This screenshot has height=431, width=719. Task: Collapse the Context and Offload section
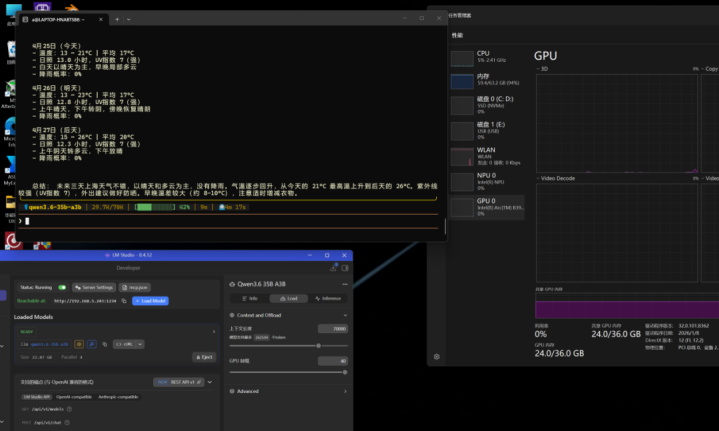click(x=345, y=315)
